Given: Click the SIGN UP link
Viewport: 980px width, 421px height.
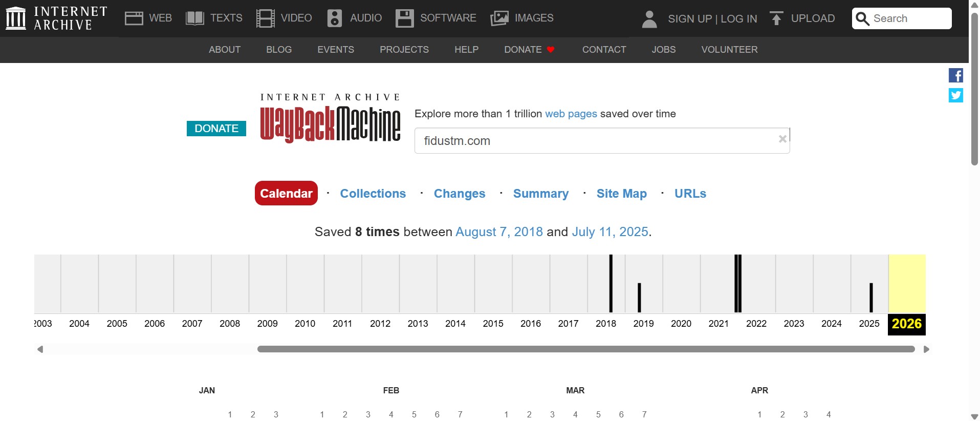Looking at the screenshot, I should 690,19.
